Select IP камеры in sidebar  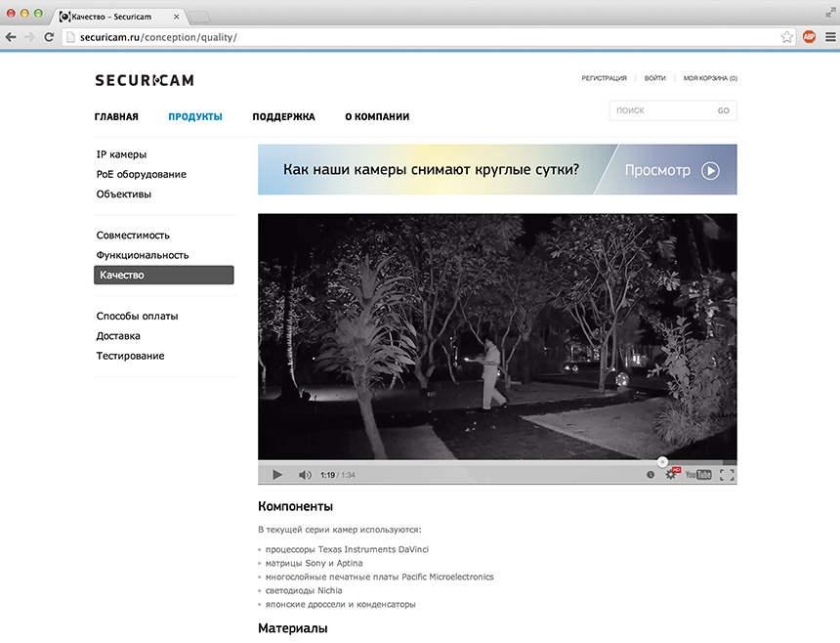pos(121,154)
